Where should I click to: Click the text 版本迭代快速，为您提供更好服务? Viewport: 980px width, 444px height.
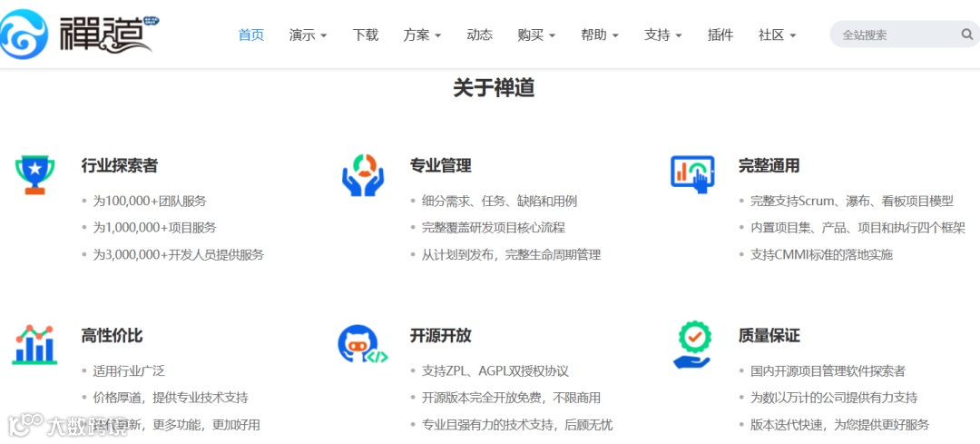[x=840, y=425]
